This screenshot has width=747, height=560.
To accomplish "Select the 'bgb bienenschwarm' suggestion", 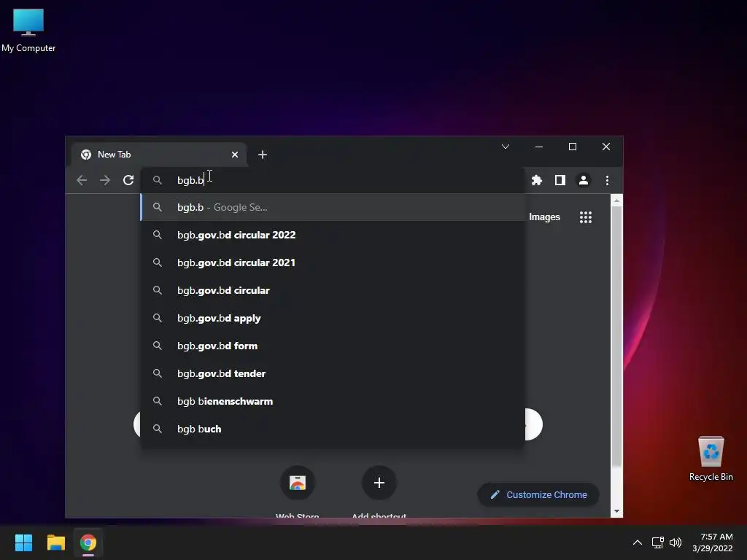I will [x=333, y=401].
